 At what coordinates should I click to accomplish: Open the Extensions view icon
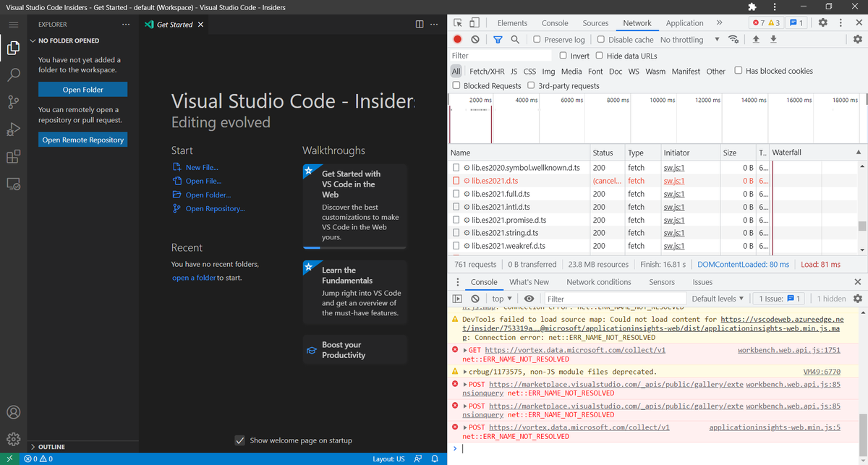pos(14,156)
